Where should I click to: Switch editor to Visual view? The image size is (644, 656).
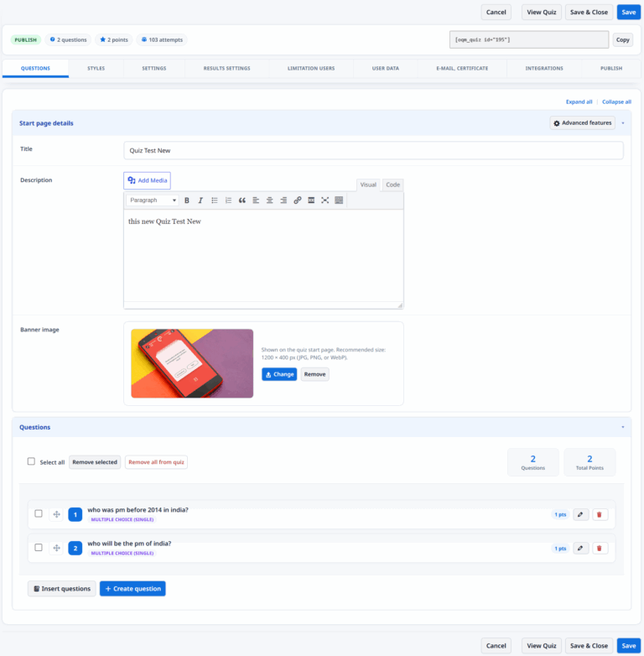[x=368, y=185]
